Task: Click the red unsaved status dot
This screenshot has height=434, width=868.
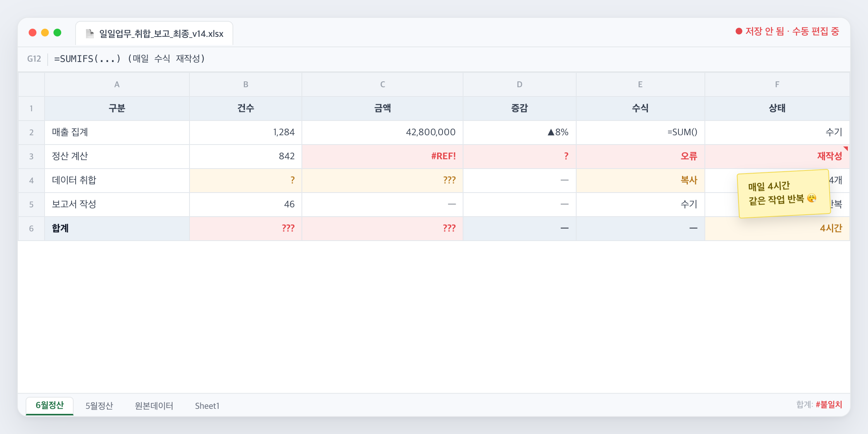Action: pyautogui.click(x=739, y=31)
